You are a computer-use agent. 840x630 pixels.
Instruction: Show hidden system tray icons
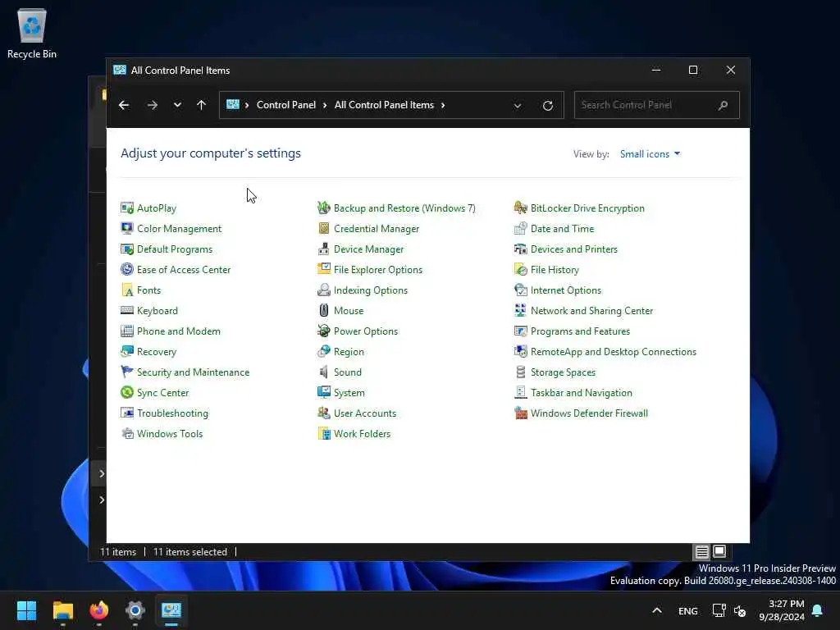657,610
